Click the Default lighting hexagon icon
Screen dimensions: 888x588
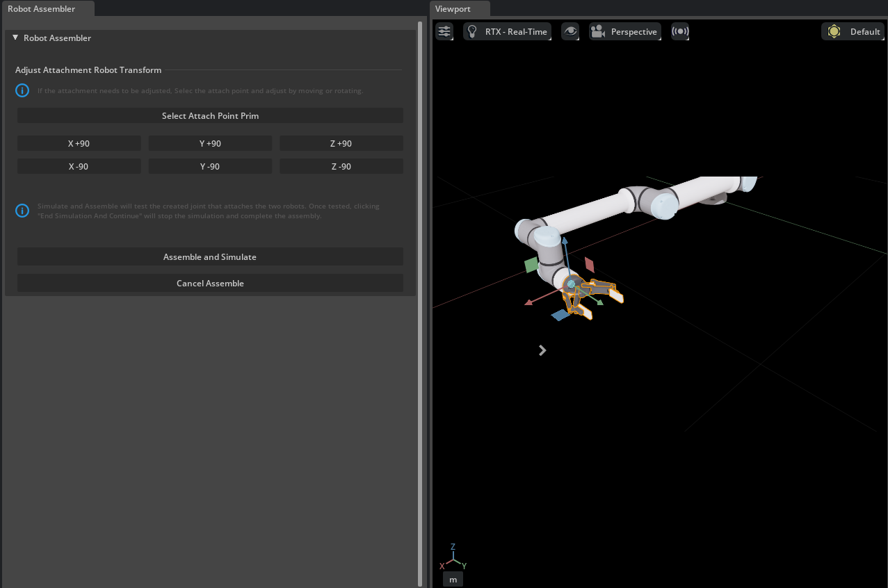tap(834, 31)
